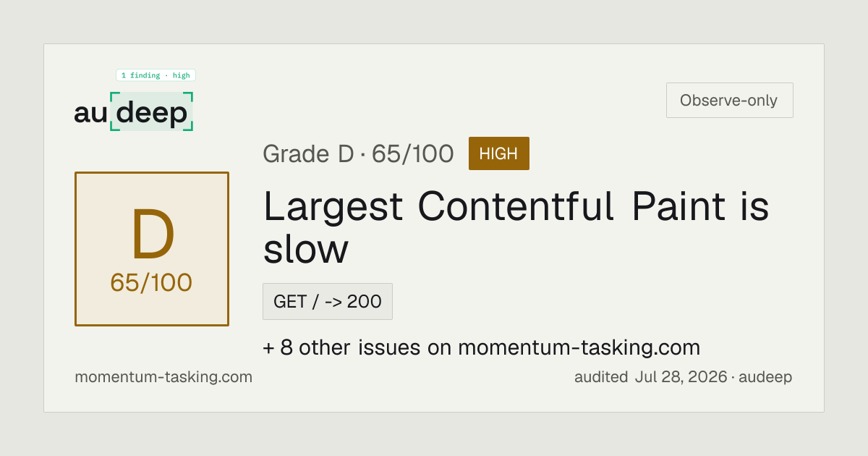
Task: Click the "audited" label in footer
Action: click(600, 377)
